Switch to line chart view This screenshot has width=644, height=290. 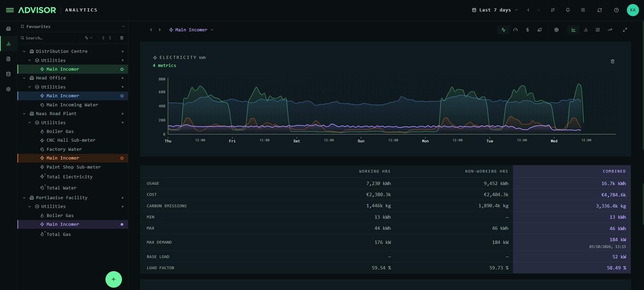[x=573, y=30]
